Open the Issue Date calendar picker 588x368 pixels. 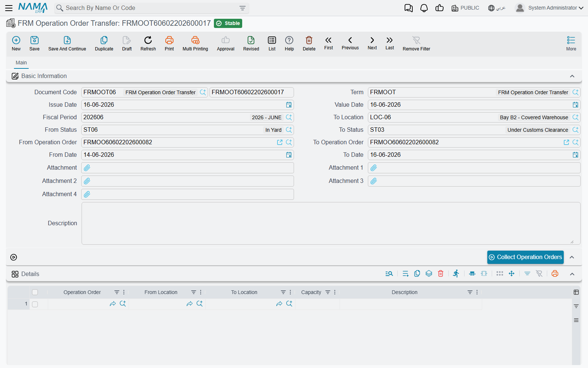point(289,105)
